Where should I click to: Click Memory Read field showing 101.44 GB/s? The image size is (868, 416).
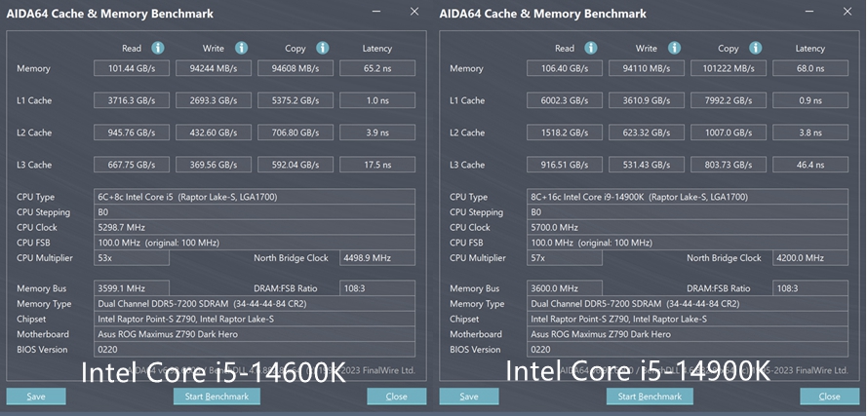(x=132, y=68)
